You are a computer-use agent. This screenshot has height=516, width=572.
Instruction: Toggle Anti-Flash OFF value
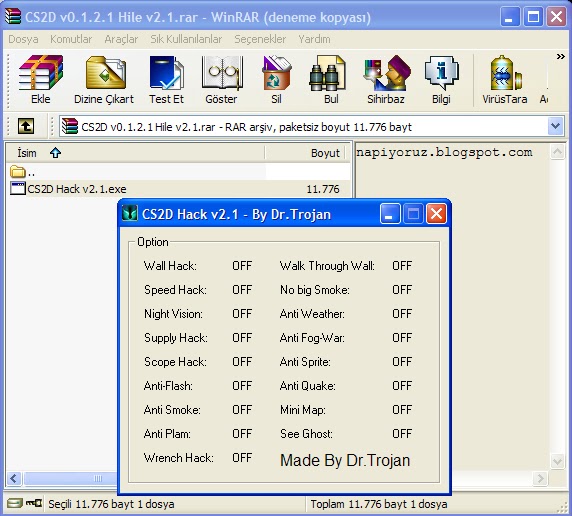(242, 386)
